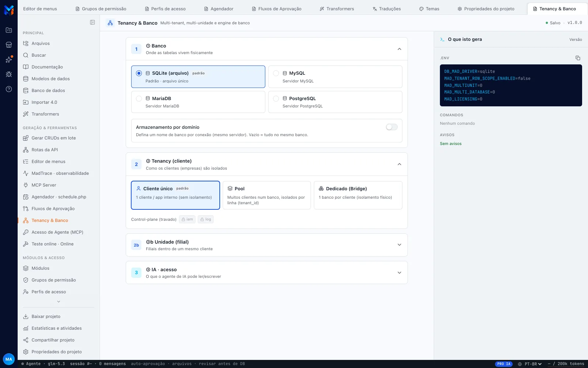Open the store icon in left rail

9,45
